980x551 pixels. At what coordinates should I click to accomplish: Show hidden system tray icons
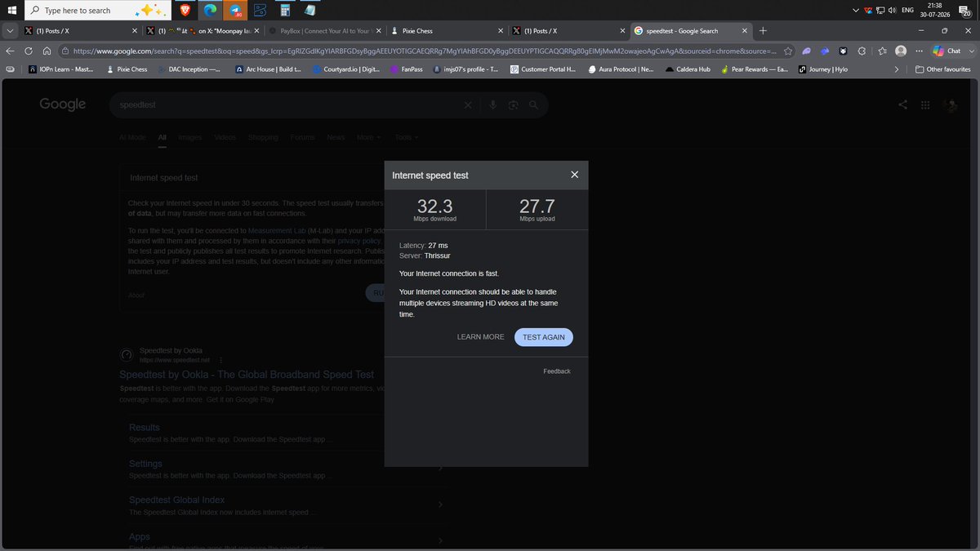tap(855, 10)
